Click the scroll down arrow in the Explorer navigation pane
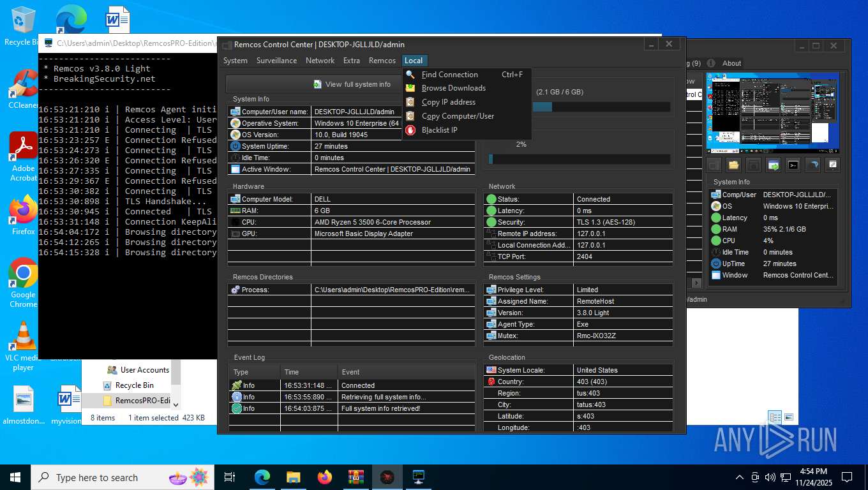868x490 pixels. 176,404
